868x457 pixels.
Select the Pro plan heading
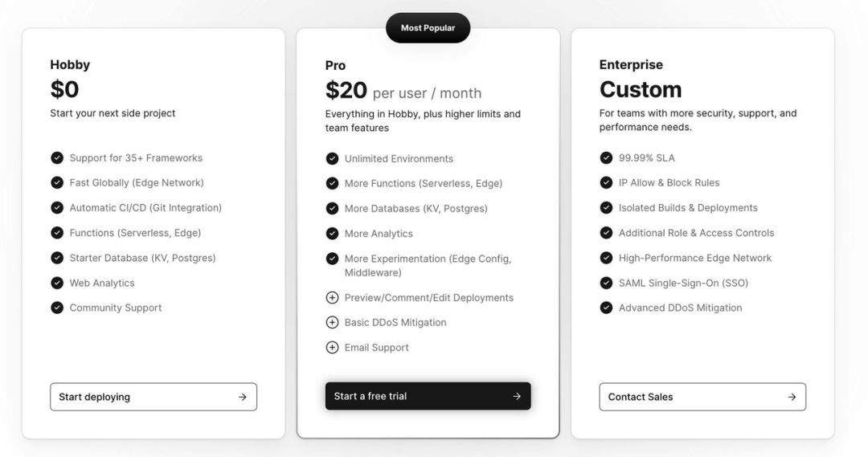coord(335,65)
